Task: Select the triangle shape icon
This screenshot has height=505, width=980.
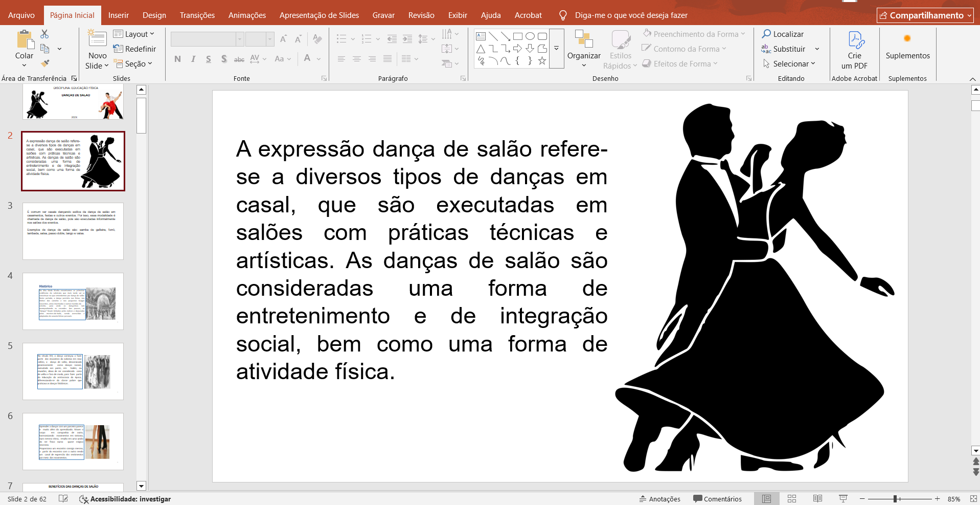Action: click(x=481, y=49)
